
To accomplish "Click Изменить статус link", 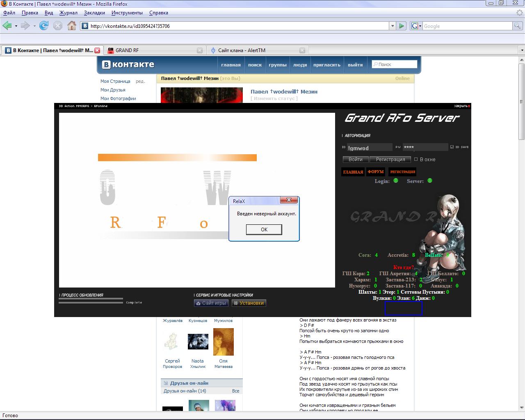I will tap(274, 98).
